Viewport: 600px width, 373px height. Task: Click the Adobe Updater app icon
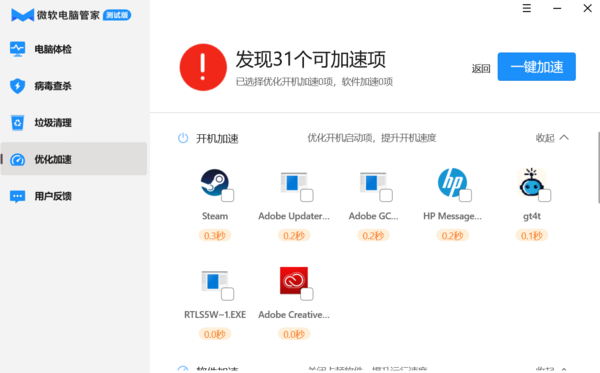[x=293, y=182]
